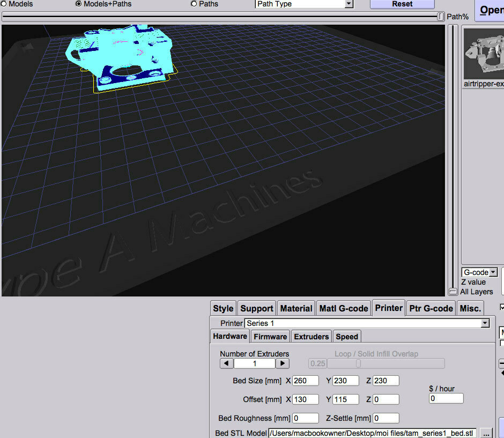Click the arrow on the Path Type dropdown
The image size is (504, 438).
[x=349, y=4]
